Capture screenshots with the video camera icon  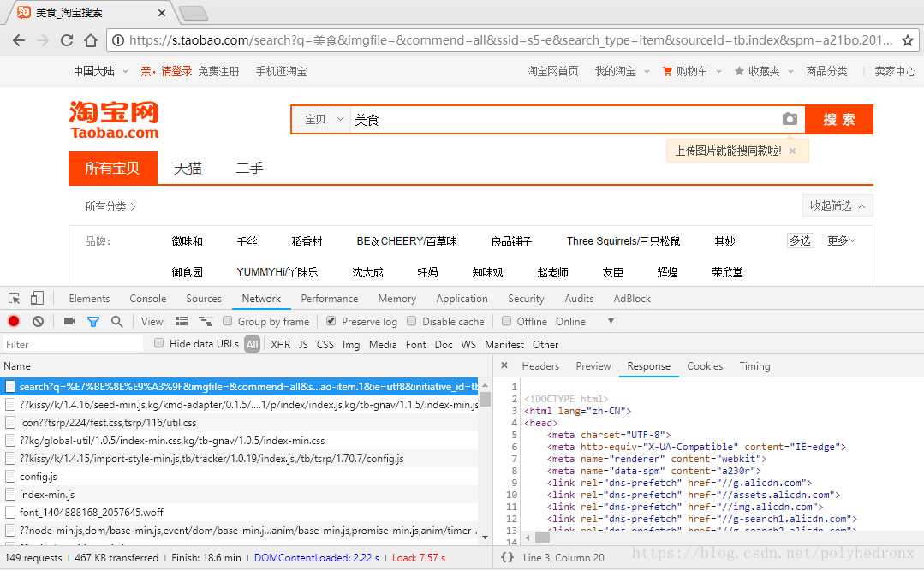[x=69, y=321]
